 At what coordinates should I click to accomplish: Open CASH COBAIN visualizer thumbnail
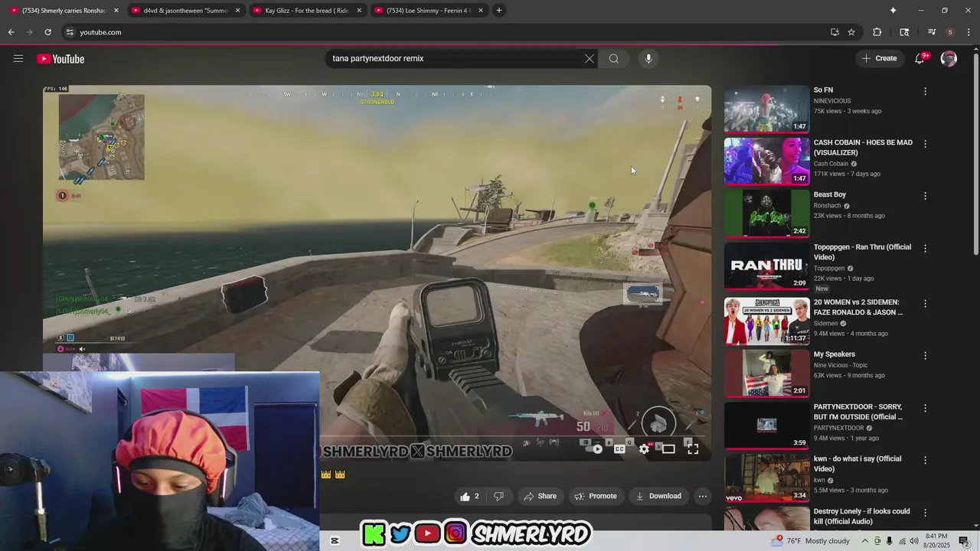[x=766, y=161]
